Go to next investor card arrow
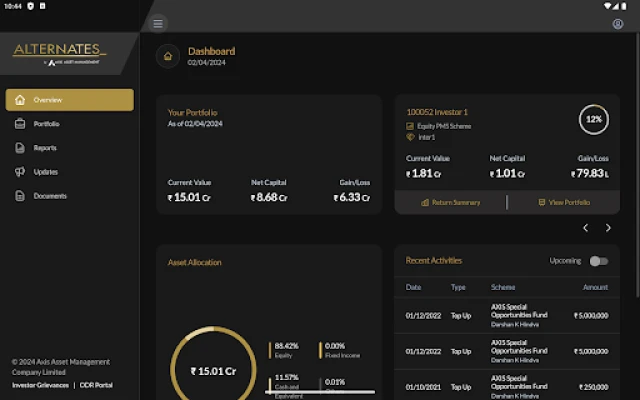Screen dimensions: 640x400 pos(608,228)
